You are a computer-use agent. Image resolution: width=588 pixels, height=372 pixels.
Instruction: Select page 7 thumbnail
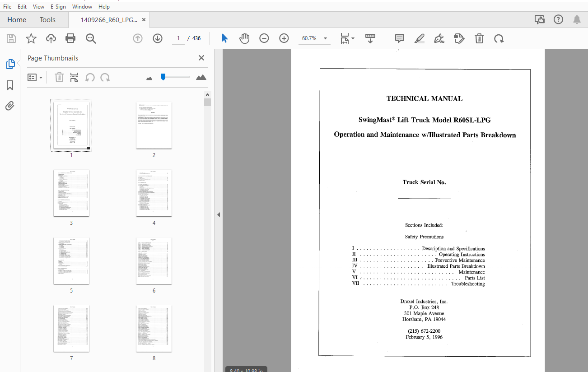71,328
